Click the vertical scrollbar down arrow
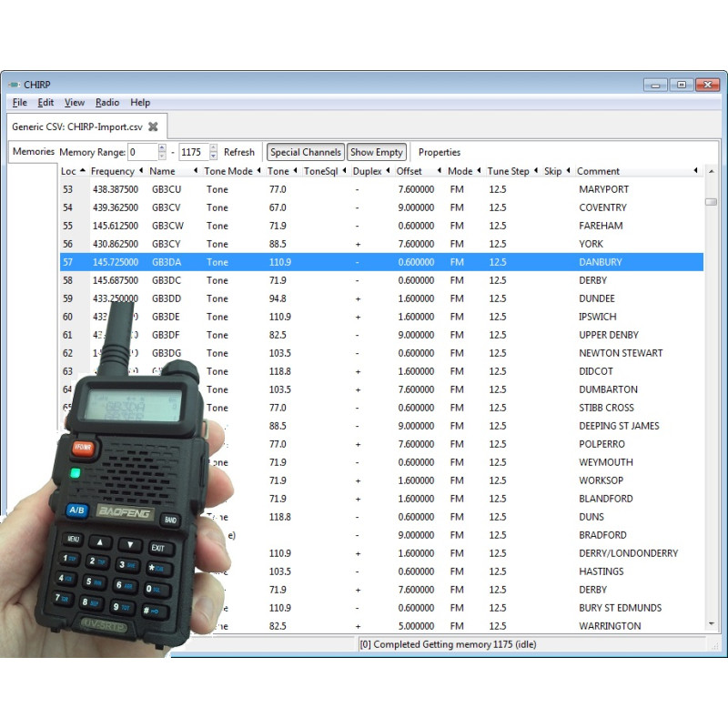Viewport: 728px width, 728px height. [711, 623]
